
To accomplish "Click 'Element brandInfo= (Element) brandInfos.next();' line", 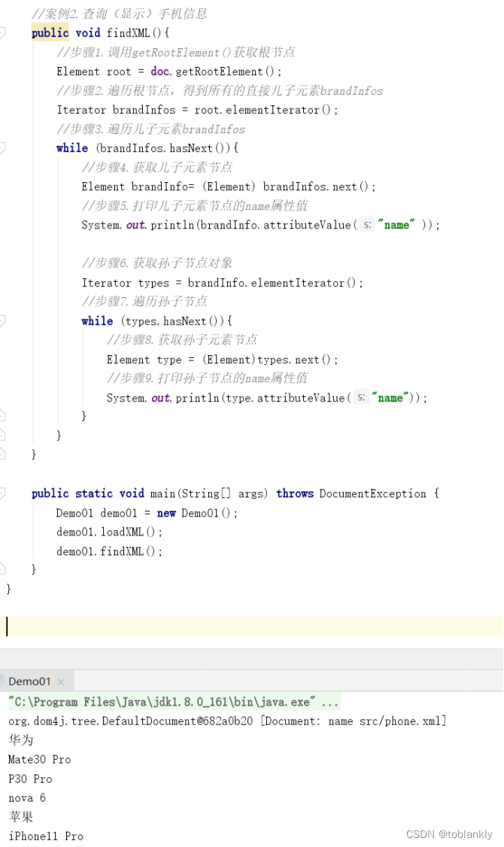I will [229, 187].
